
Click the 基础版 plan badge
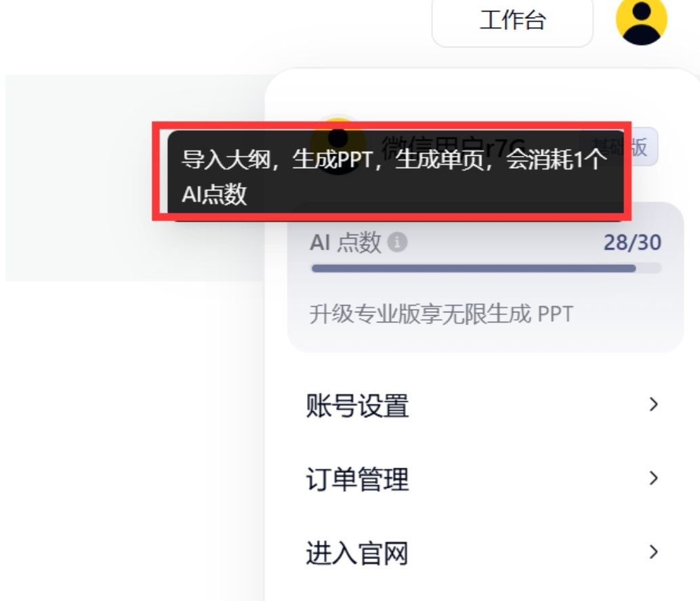tap(619, 146)
